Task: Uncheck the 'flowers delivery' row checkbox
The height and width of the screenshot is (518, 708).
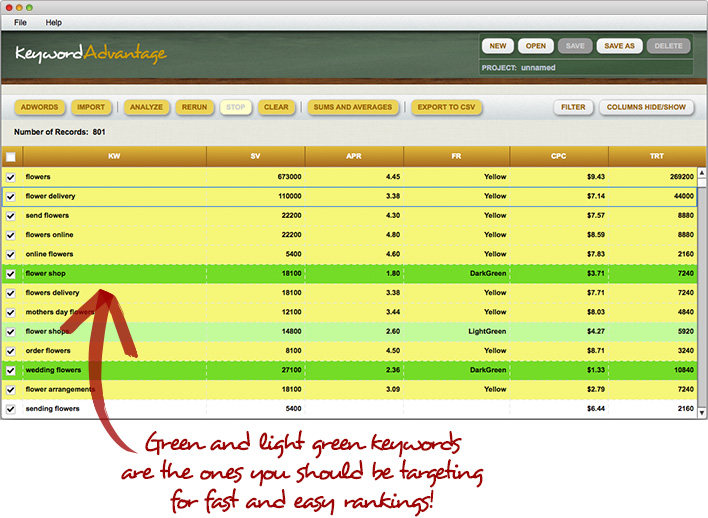Action: click(11, 294)
